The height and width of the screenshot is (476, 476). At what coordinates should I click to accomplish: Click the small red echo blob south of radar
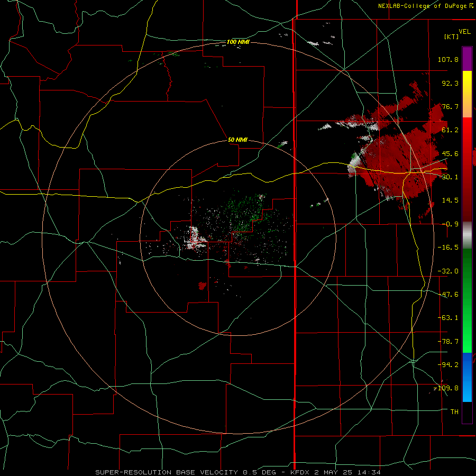[203, 286]
